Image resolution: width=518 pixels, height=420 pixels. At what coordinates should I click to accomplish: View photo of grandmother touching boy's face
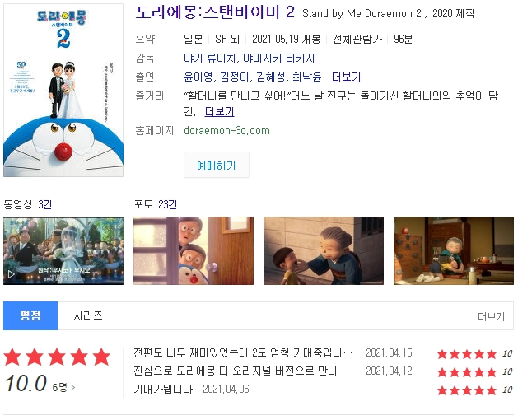(324, 250)
